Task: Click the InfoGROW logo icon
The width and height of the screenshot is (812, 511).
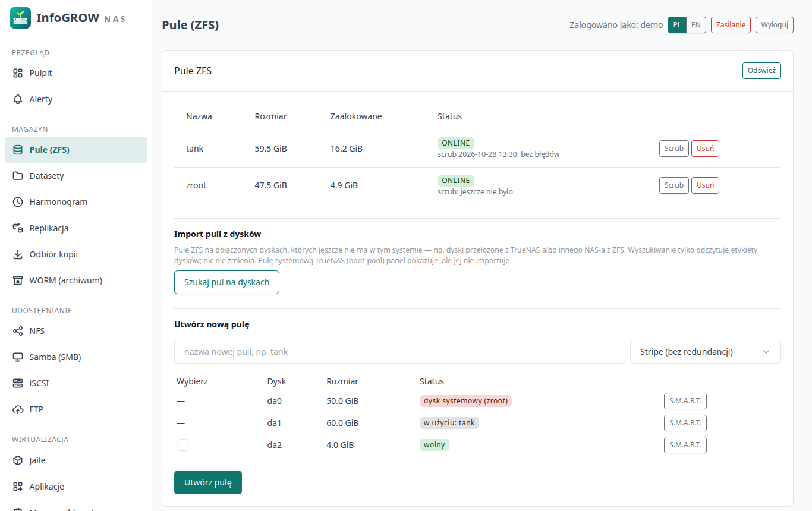Action: tap(20, 18)
